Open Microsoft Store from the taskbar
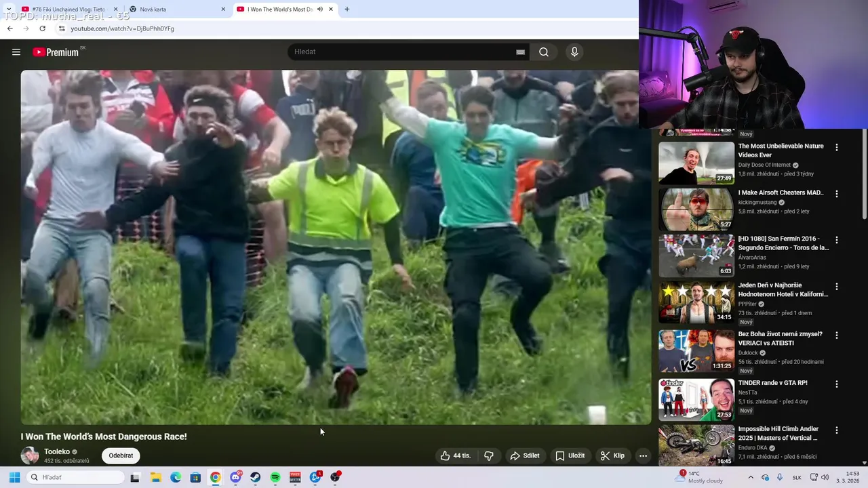The height and width of the screenshot is (488, 868). (x=195, y=477)
